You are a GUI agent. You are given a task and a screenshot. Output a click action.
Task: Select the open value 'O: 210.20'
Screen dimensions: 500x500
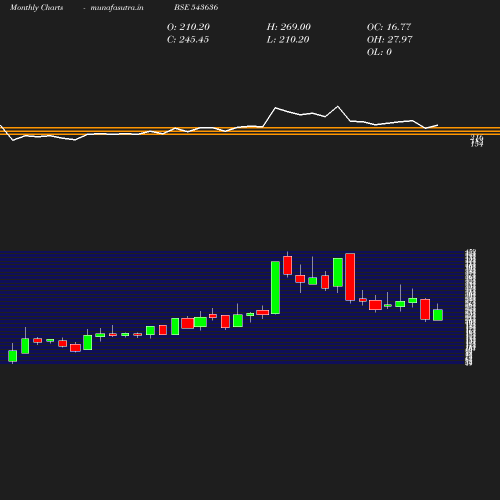(x=188, y=27)
